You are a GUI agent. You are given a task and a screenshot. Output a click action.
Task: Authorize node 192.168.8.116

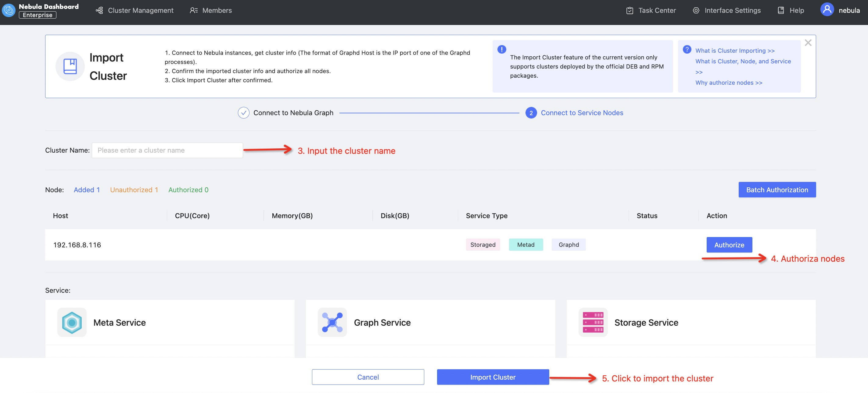coord(729,245)
